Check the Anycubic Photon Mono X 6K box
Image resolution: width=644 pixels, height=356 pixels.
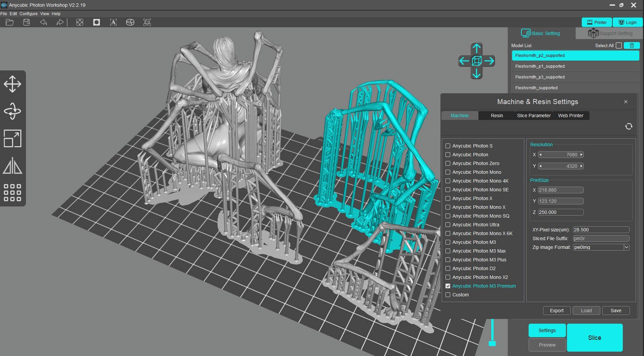click(448, 233)
